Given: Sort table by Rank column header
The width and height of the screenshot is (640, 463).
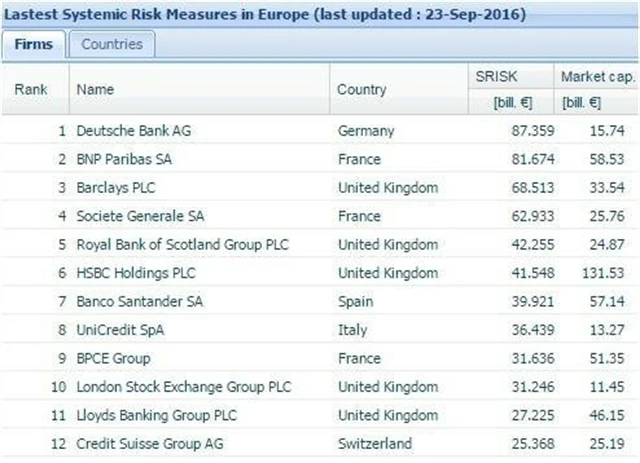Looking at the screenshot, I should tap(32, 89).
